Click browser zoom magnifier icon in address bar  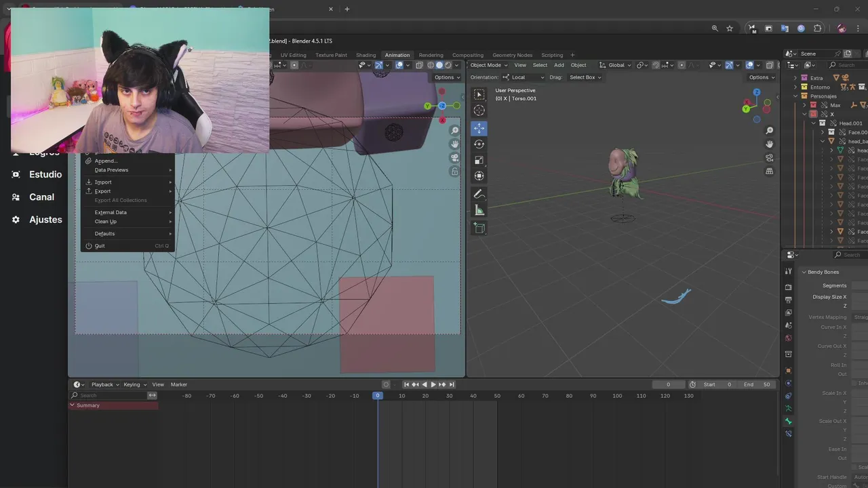(715, 28)
